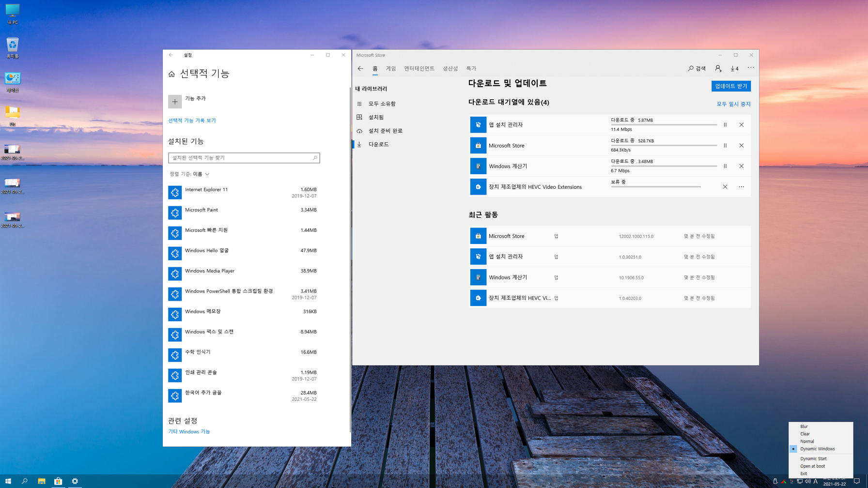
Task: Click the Windows Media Player feature icon
Action: [175, 274]
